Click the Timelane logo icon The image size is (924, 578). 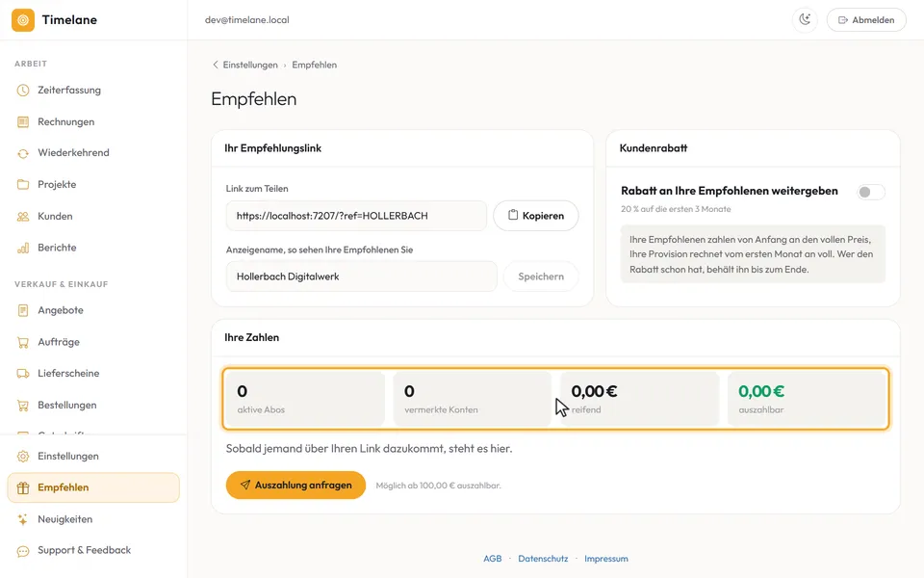click(x=23, y=20)
